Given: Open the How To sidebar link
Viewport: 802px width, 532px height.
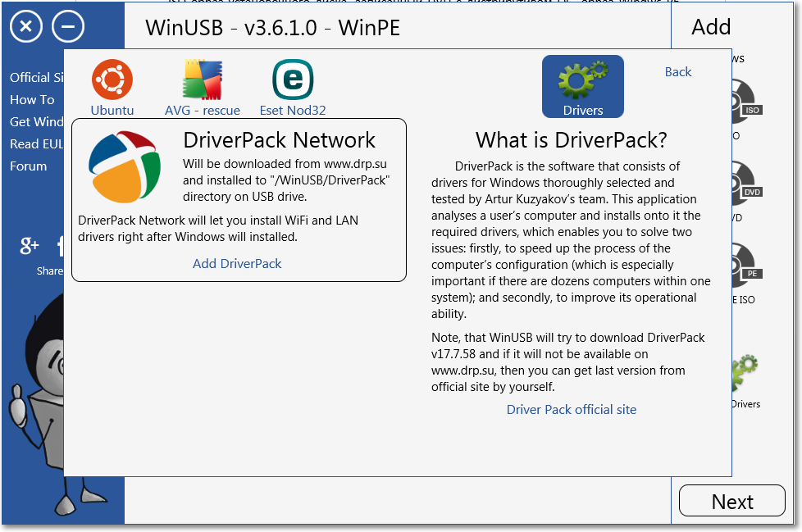Looking at the screenshot, I should click(32, 100).
